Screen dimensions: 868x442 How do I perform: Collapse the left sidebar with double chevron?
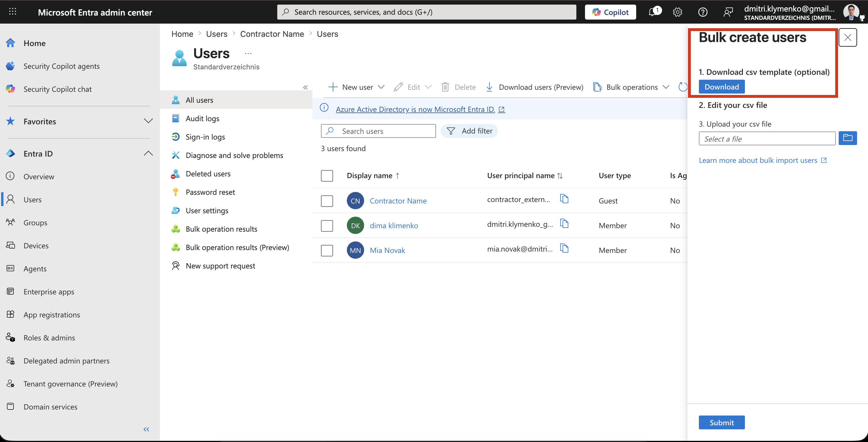click(146, 429)
